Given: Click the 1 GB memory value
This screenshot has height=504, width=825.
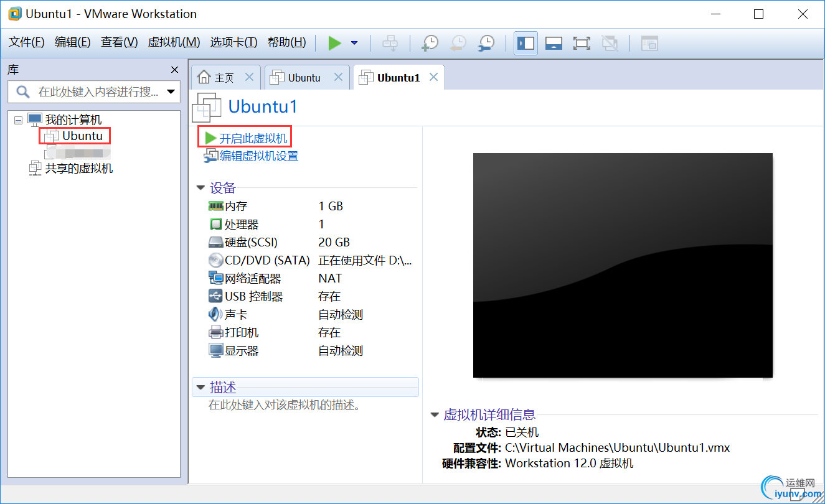Looking at the screenshot, I should 331,206.
